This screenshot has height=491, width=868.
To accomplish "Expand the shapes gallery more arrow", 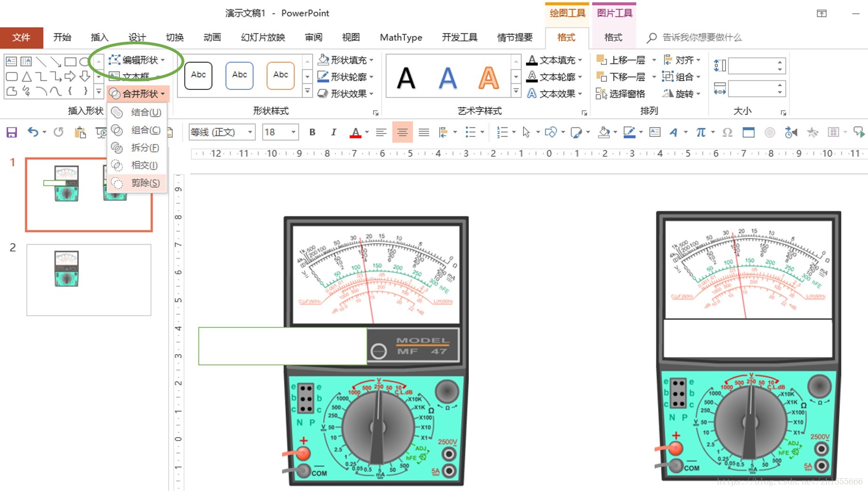I will click(x=99, y=91).
